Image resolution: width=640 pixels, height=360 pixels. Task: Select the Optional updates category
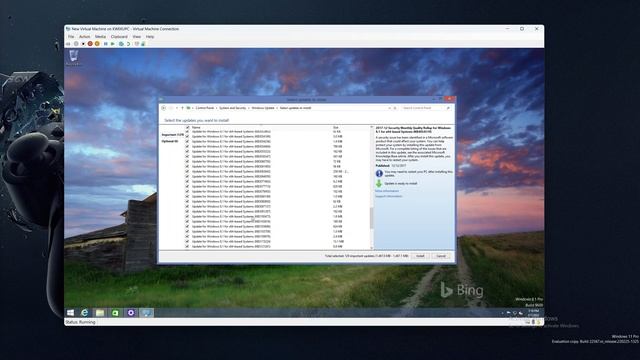click(x=170, y=141)
